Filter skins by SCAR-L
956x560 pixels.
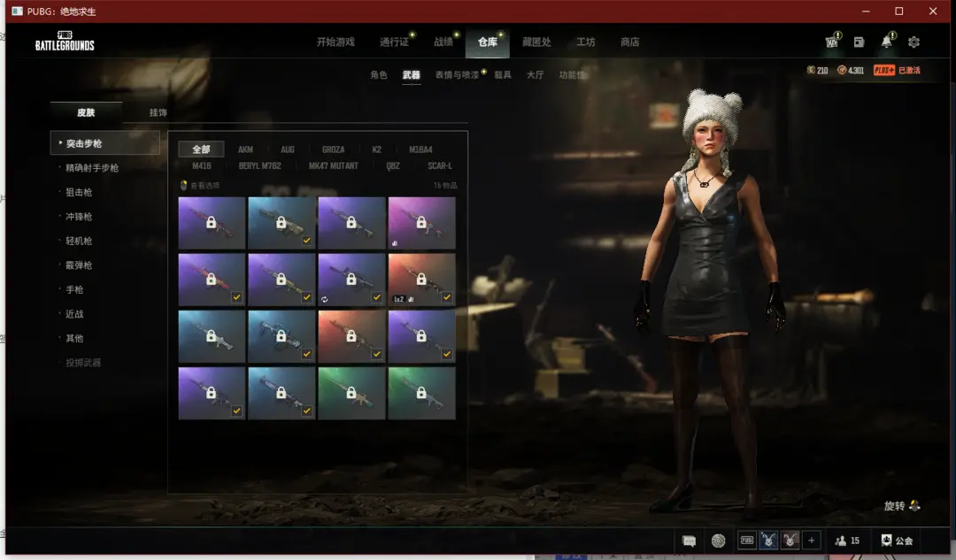[x=440, y=165]
